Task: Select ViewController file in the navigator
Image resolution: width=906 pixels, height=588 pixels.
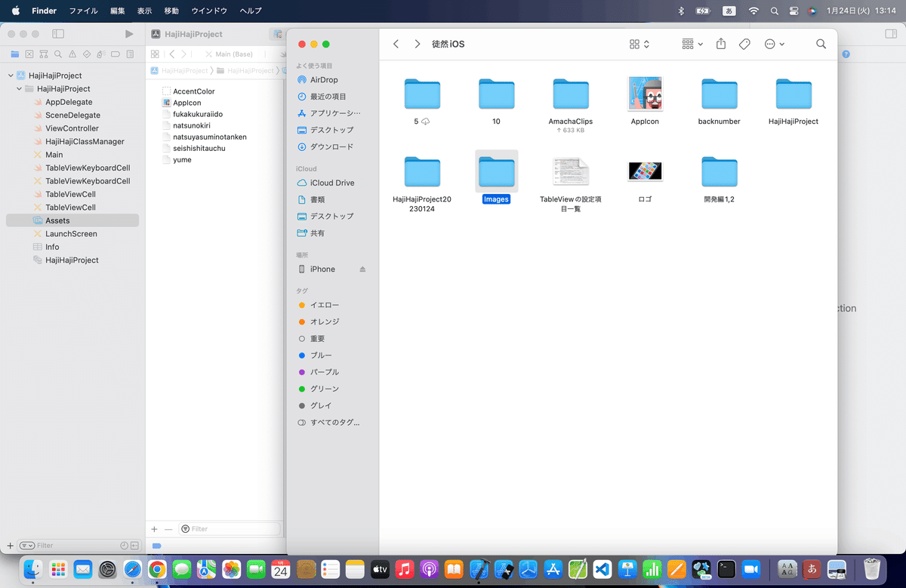Action: [x=72, y=128]
